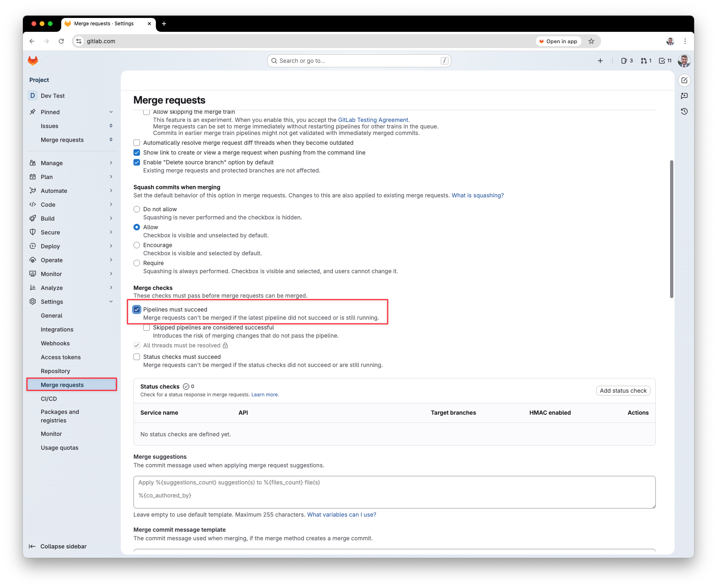Image resolution: width=717 pixels, height=588 pixels.
Task: Click the GitLab fox logo
Action: [33, 61]
